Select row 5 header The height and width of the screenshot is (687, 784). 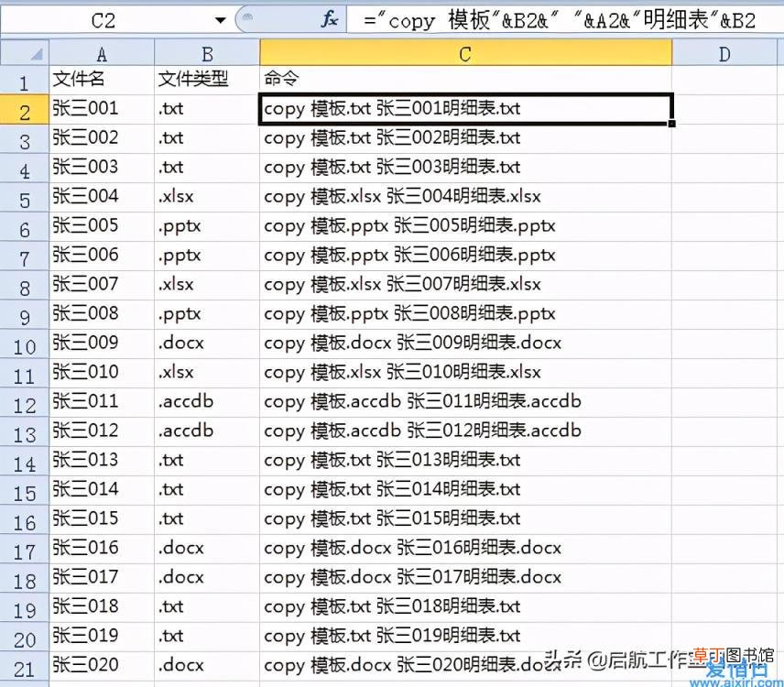[x=25, y=198]
